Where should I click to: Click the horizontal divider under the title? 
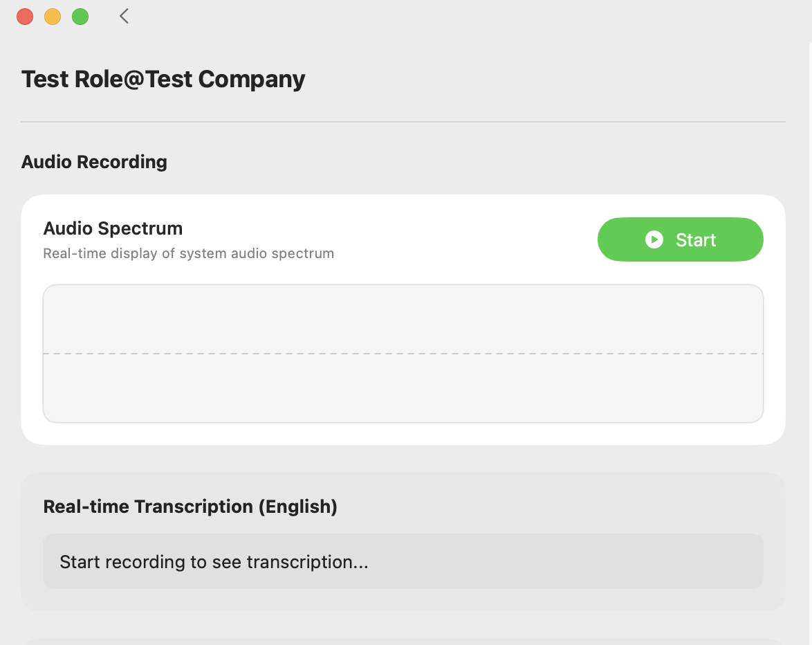click(x=403, y=122)
